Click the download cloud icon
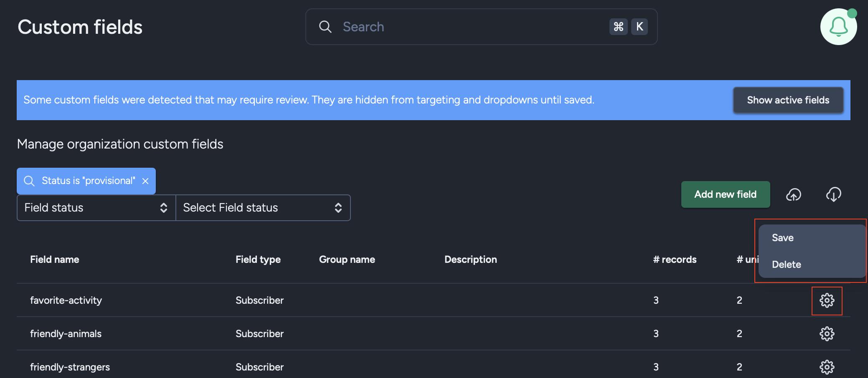868x378 pixels. pyautogui.click(x=834, y=194)
